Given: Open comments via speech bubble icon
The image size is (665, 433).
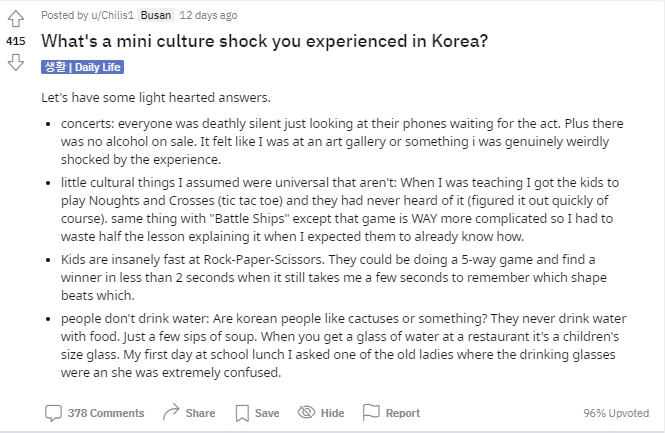Looking at the screenshot, I should click(53, 413).
